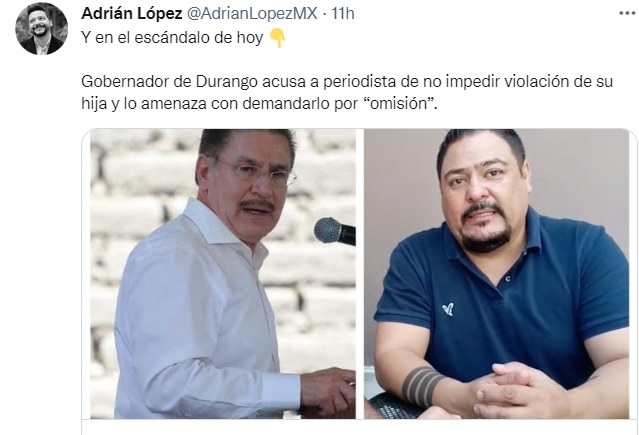Open the photo of the man in navy polo
Viewport: 639px width, 435px height.
tap(496, 274)
